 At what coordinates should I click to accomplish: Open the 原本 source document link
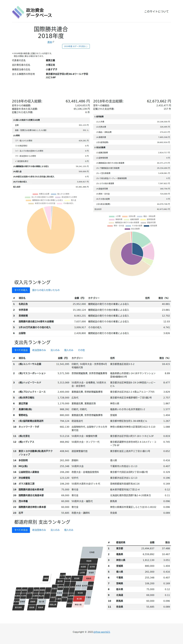[x=50, y=42]
